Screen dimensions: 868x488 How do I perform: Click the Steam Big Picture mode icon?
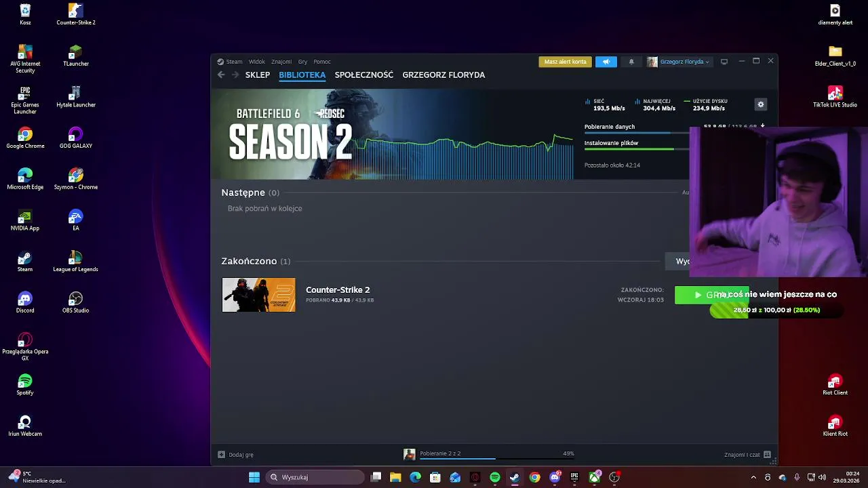[724, 62]
